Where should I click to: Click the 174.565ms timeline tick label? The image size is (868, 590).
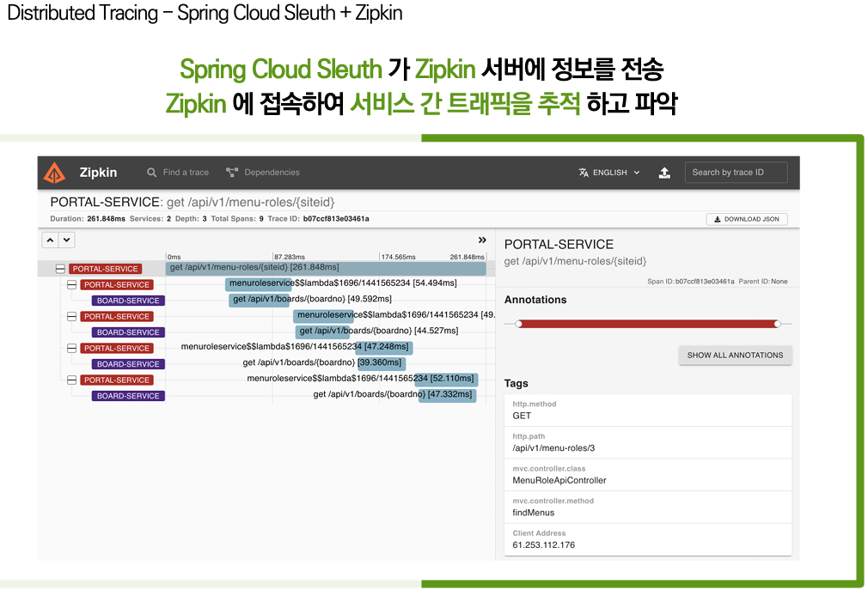398,257
